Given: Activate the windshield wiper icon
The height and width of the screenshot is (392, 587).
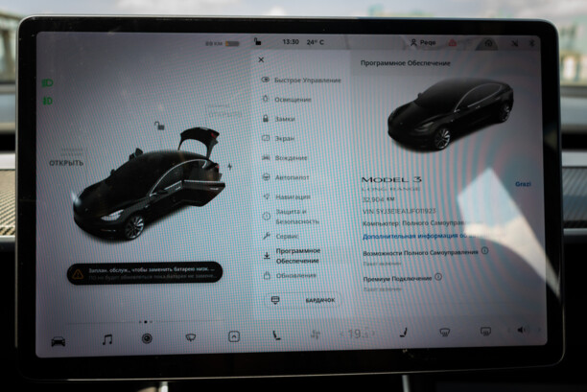Looking at the screenshot, I should tap(191, 337).
